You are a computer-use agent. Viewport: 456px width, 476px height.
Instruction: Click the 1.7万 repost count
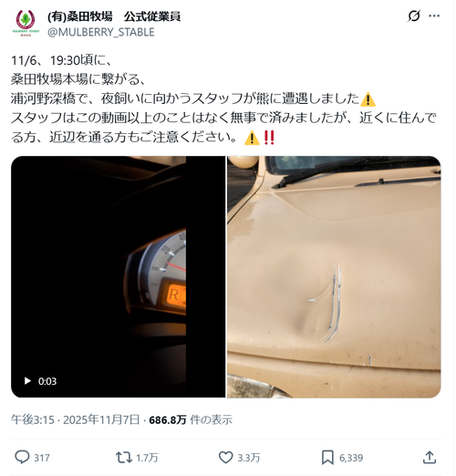[147, 458]
